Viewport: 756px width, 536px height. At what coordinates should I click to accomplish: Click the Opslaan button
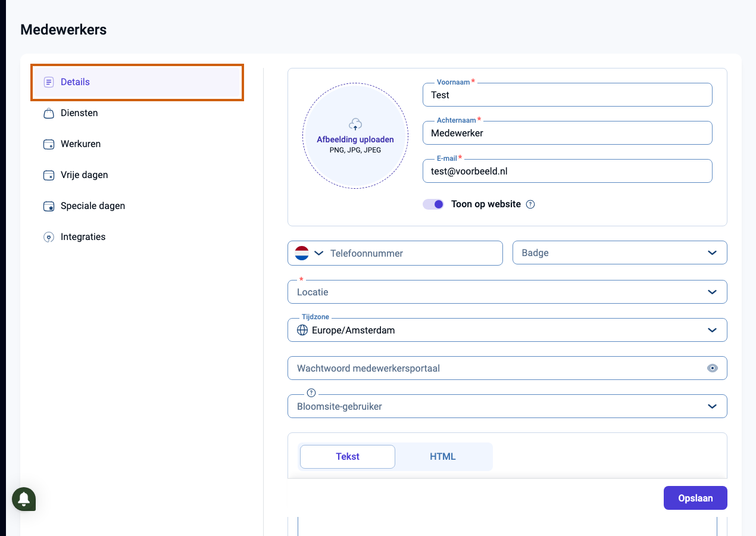(695, 498)
